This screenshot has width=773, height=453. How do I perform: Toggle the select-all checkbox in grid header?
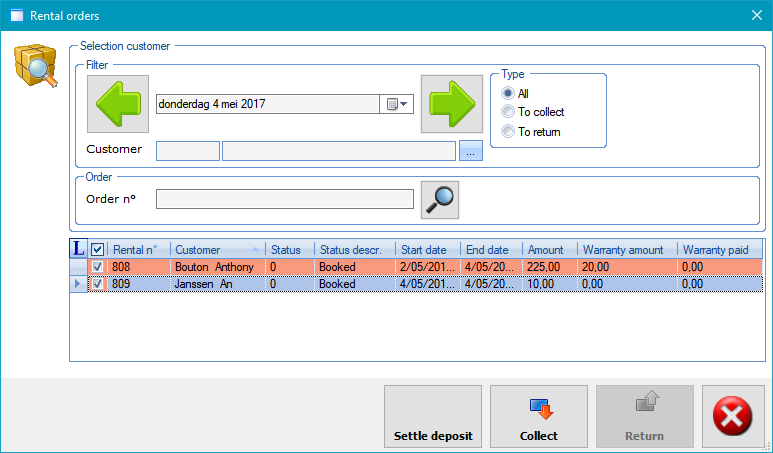pos(97,250)
